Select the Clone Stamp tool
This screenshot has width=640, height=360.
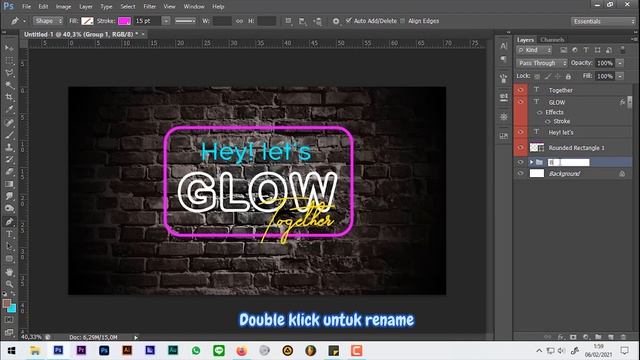click(9, 147)
